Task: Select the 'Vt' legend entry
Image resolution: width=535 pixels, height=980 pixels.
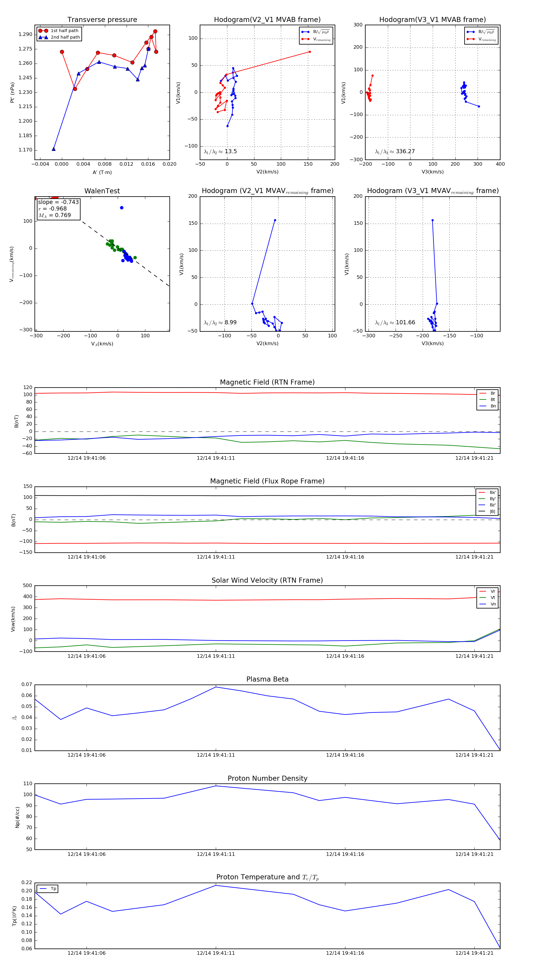Action: (487, 598)
